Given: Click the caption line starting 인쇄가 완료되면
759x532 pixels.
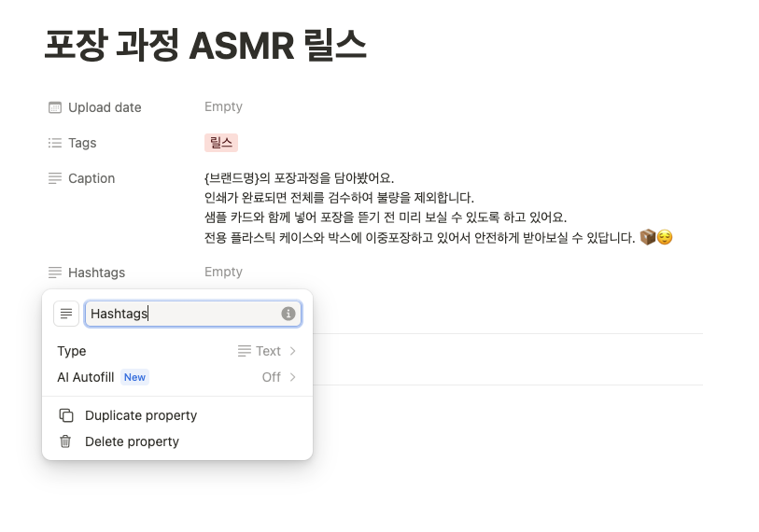Looking at the screenshot, I should pyautogui.click(x=339, y=198).
